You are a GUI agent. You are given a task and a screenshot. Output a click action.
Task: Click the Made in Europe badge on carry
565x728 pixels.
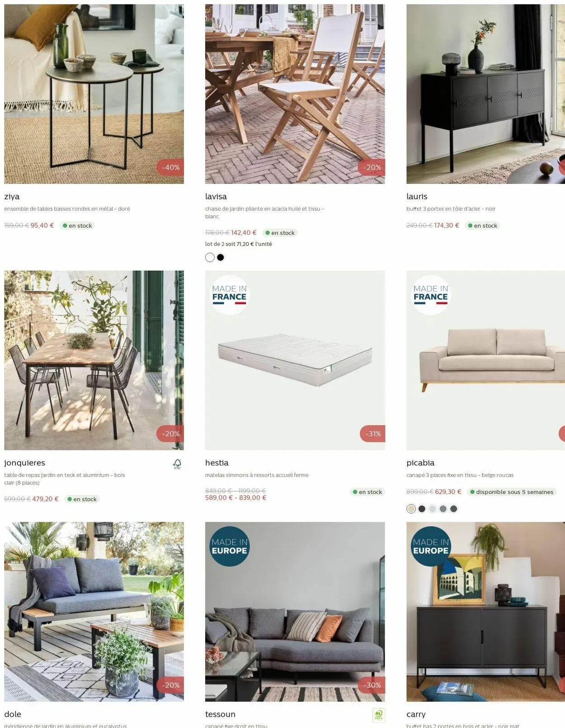tap(431, 546)
